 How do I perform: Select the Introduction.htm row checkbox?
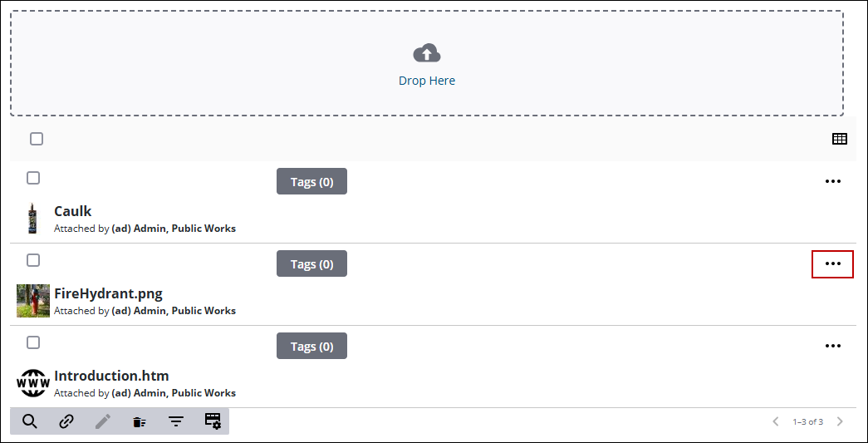(x=33, y=342)
